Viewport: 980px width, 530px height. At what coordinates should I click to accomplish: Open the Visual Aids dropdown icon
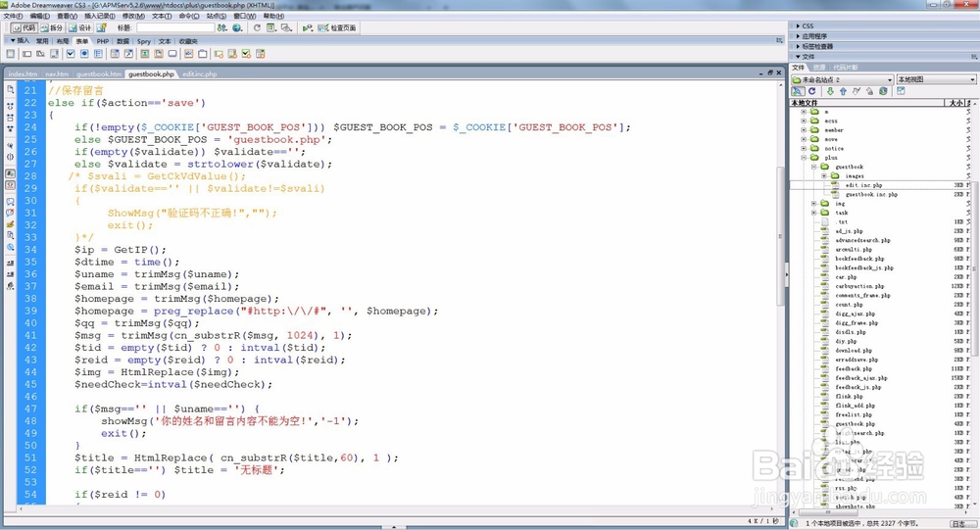[x=286, y=28]
